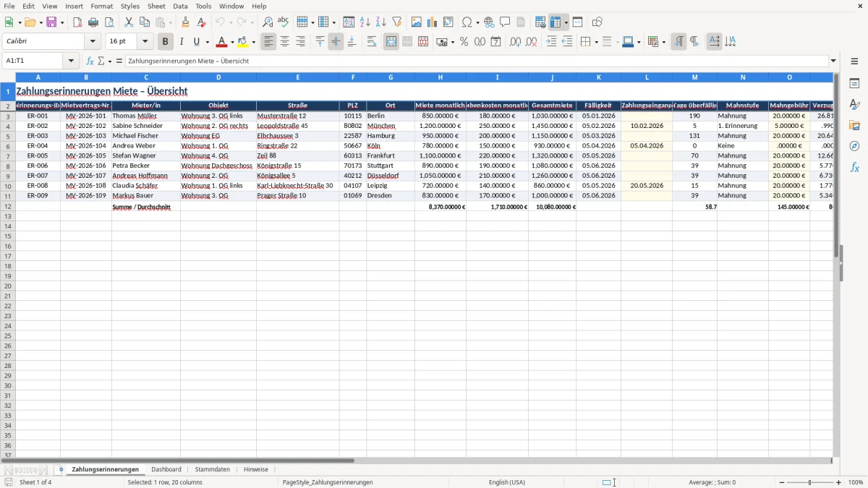This screenshot has width=868, height=488.
Task: Click the Insert Chart icon
Action: (x=433, y=22)
